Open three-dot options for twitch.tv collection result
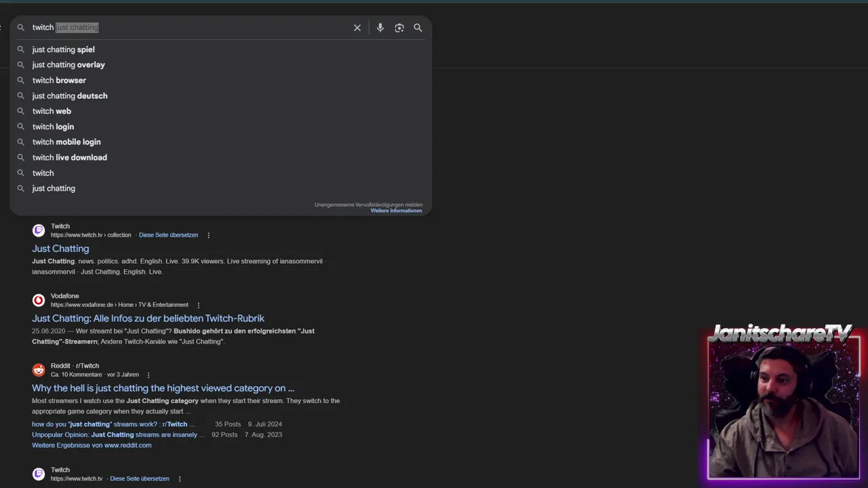The image size is (868, 488). (208, 235)
